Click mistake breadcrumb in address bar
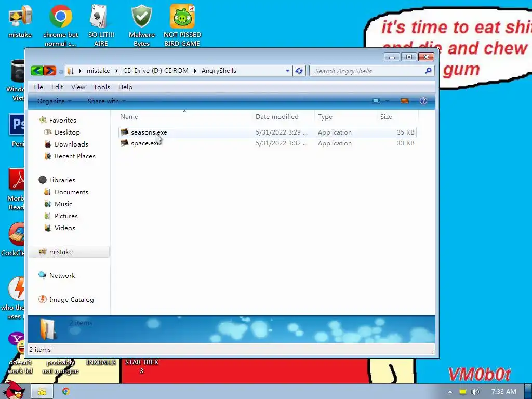Viewport: 532px width, 399px height. pyautogui.click(x=98, y=71)
